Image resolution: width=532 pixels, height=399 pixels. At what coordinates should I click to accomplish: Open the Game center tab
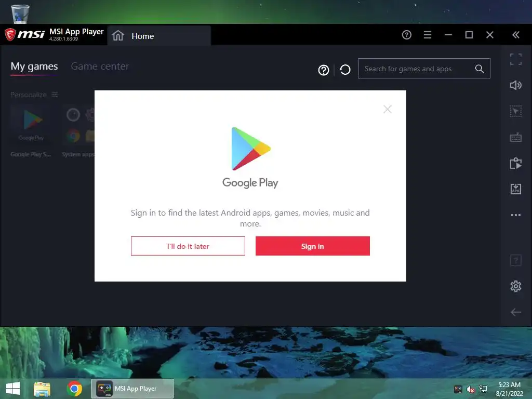tap(100, 66)
